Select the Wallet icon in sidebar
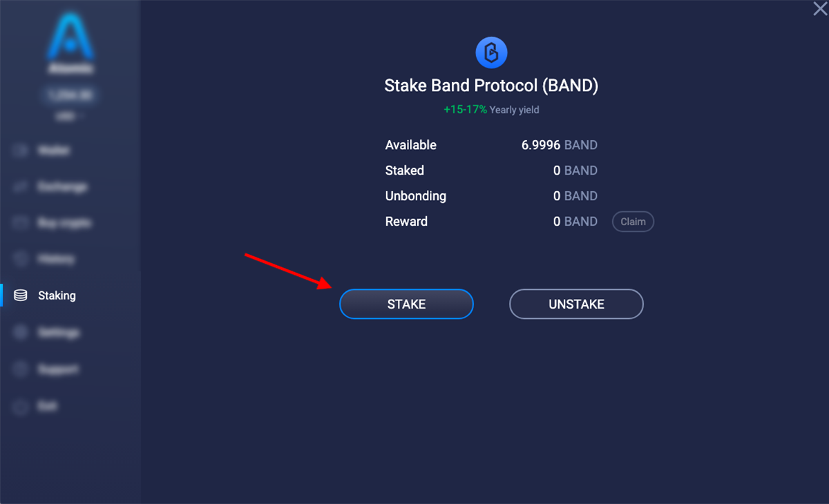The image size is (829, 504). tap(19, 150)
